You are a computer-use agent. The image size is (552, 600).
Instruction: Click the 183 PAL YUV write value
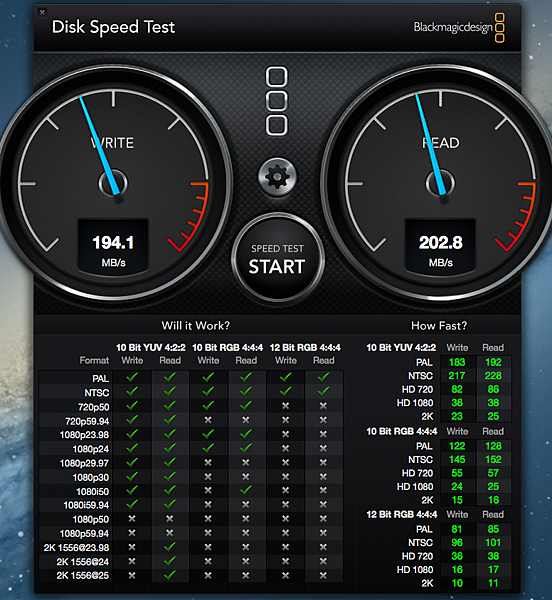pos(457,362)
